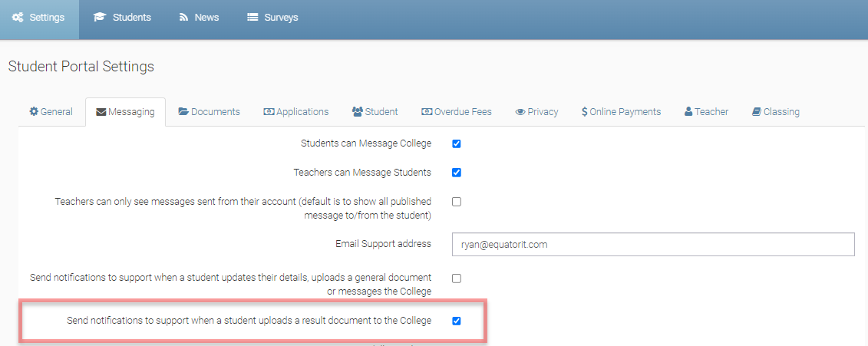The width and height of the screenshot is (868, 346).
Task: Open the Surveys menu item
Action: tap(272, 18)
